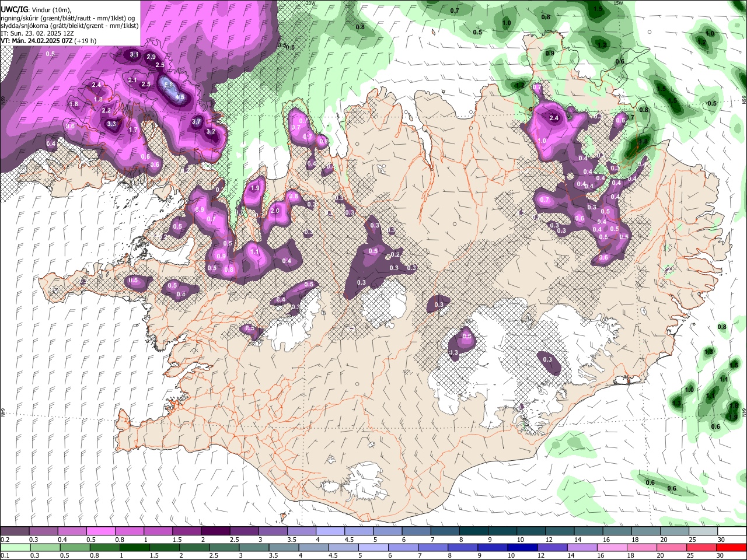Image resolution: width=747 pixels, height=560 pixels.
Task: Select lower legend swatch between 6 and 7
Action: tap(404, 547)
